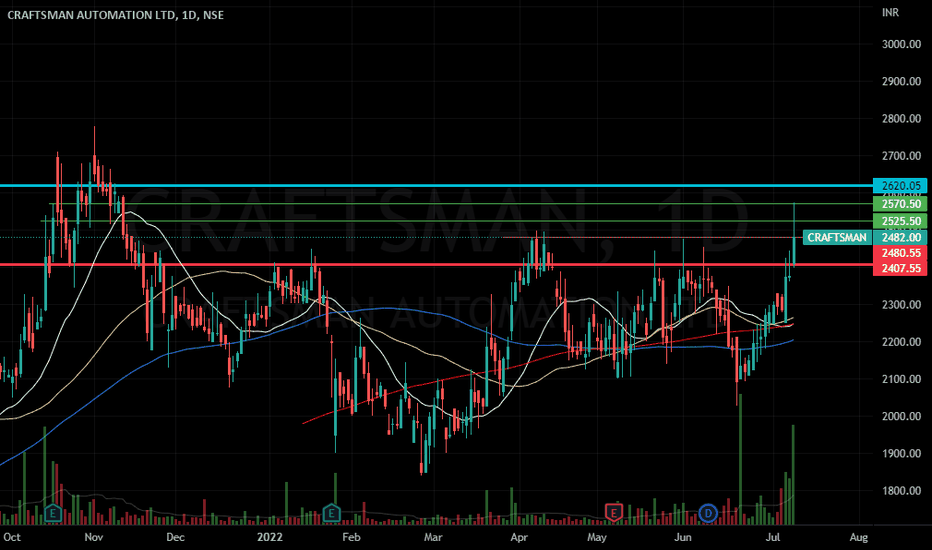Click the May label on time axis

[x=597, y=538]
